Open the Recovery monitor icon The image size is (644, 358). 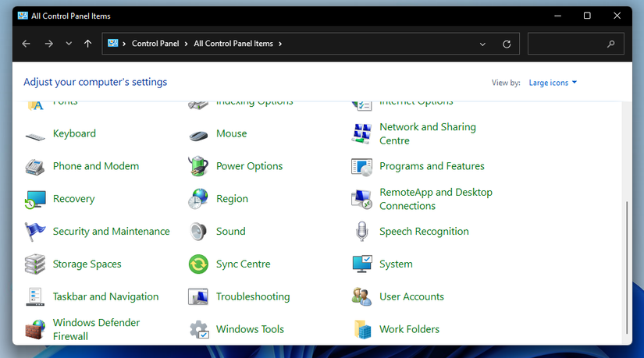[35, 199]
